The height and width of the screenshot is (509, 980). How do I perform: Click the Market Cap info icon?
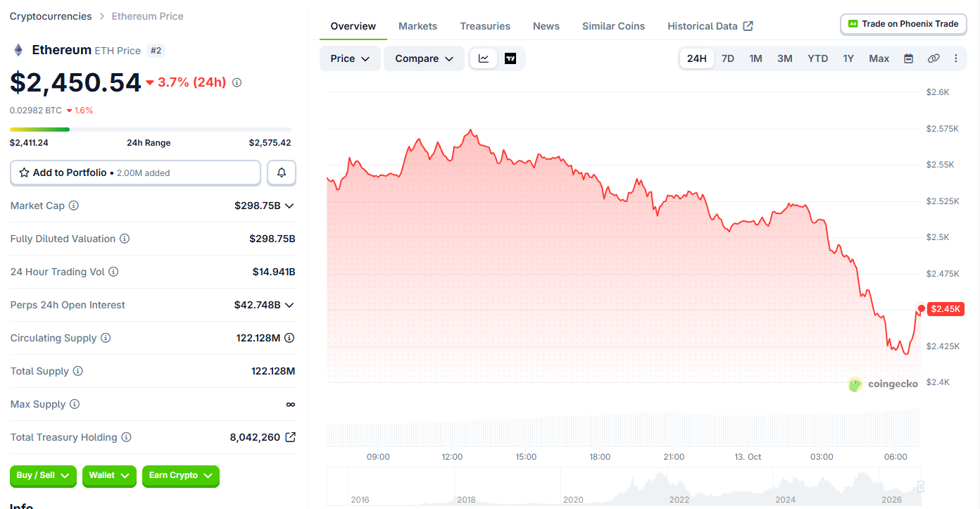pos(73,206)
